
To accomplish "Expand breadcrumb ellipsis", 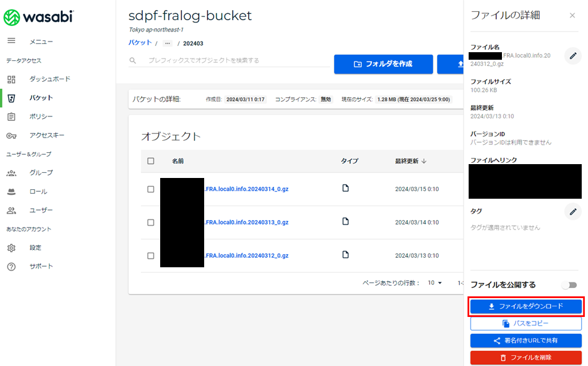I will tap(168, 43).
